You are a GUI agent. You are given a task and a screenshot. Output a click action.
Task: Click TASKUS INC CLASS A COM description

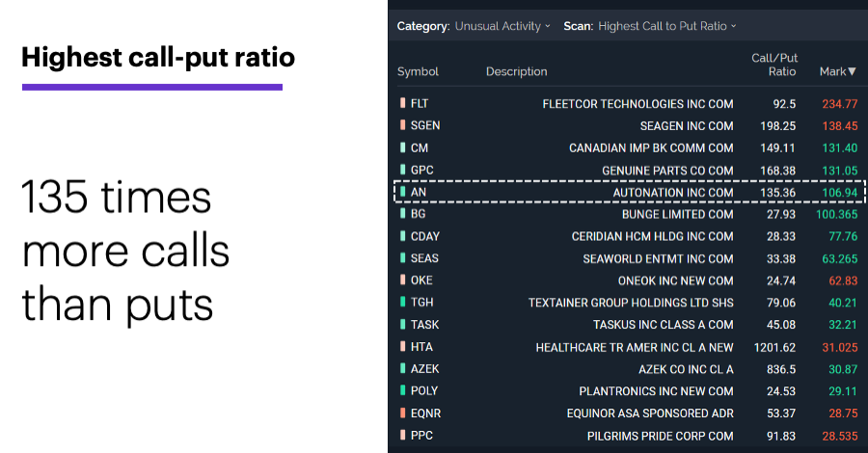(x=664, y=325)
